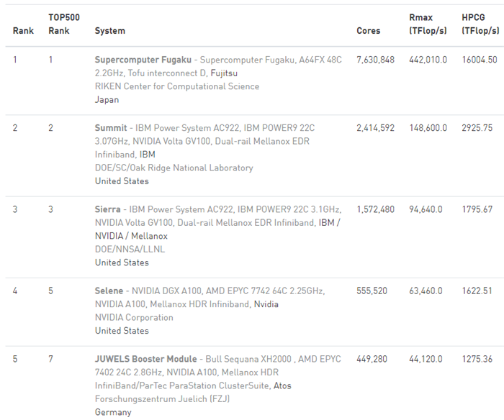504x420 pixels.
Task: Click the Cores column header
Action: 368,31
